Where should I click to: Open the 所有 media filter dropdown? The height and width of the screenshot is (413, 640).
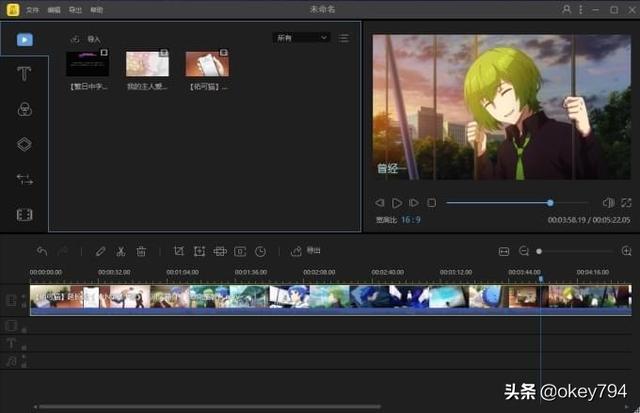[301, 38]
